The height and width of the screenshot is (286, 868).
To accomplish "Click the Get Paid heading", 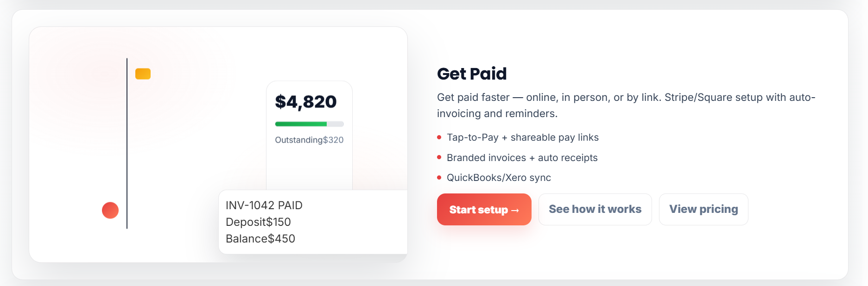I will (x=472, y=74).
